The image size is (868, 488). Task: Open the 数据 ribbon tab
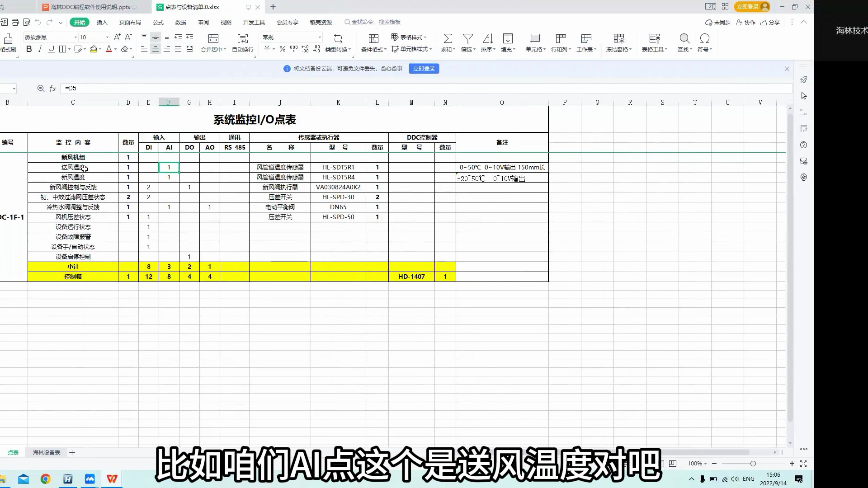(x=181, y=22)
